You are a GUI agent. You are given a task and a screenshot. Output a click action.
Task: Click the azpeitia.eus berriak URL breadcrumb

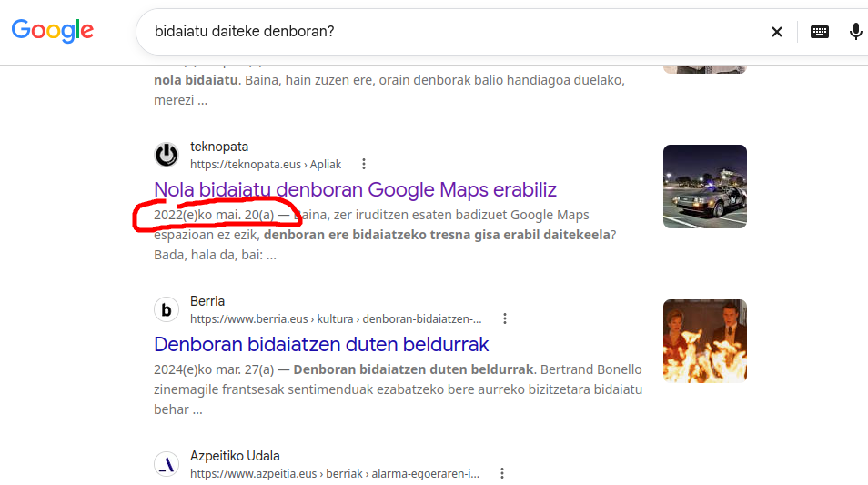coord(335,474)
